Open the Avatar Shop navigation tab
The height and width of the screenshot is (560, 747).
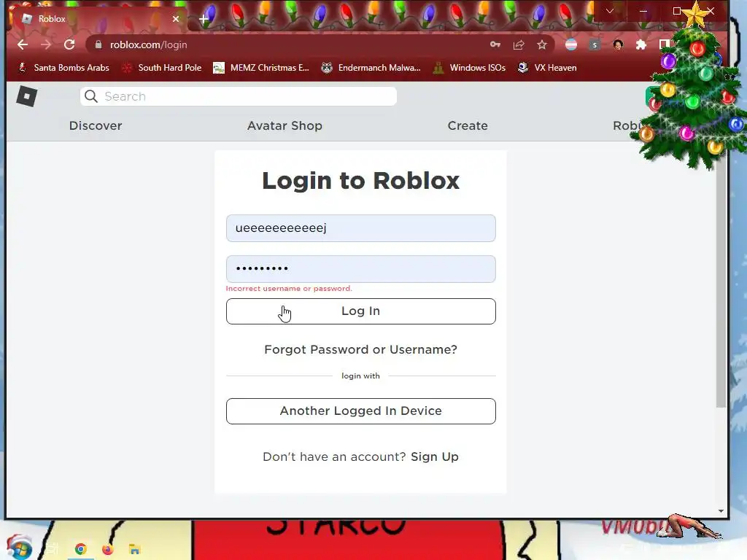click(285, 125)
